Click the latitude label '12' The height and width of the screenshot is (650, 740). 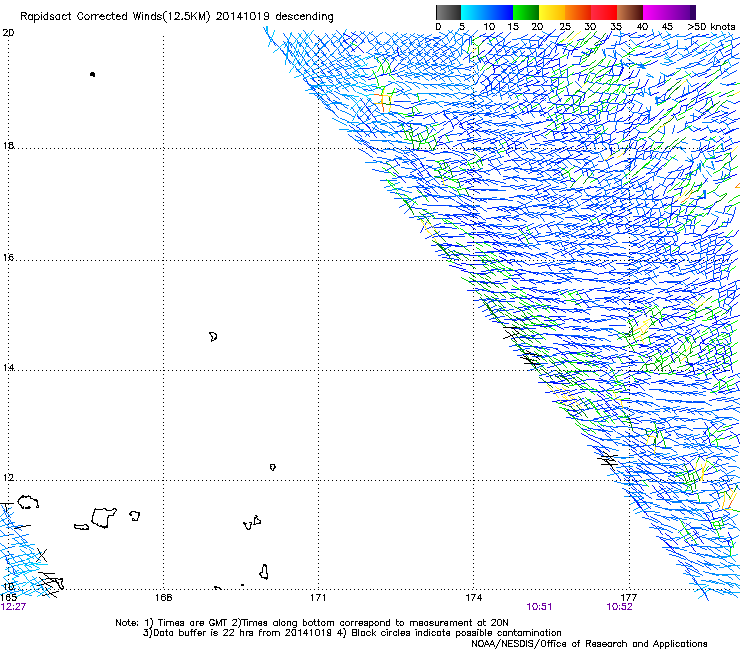click(x=8, y=478)
